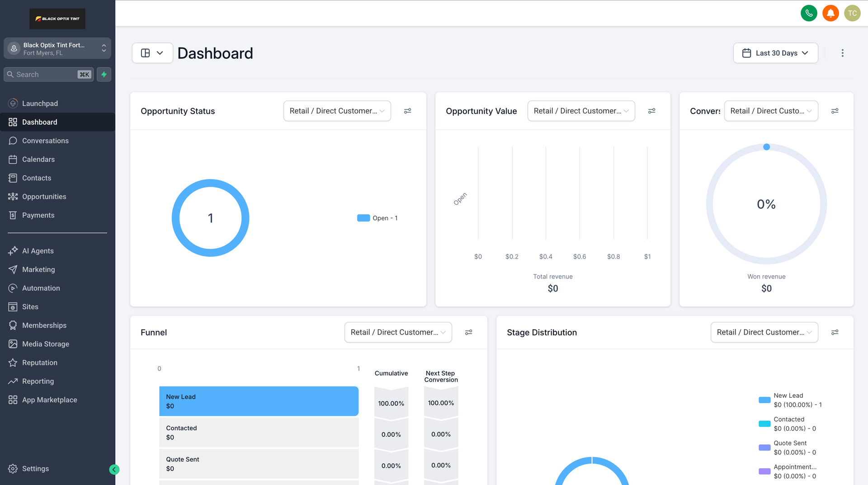Open the TC user avatar menu
Screen dimensions: 868x485
[x=852, y=13]
